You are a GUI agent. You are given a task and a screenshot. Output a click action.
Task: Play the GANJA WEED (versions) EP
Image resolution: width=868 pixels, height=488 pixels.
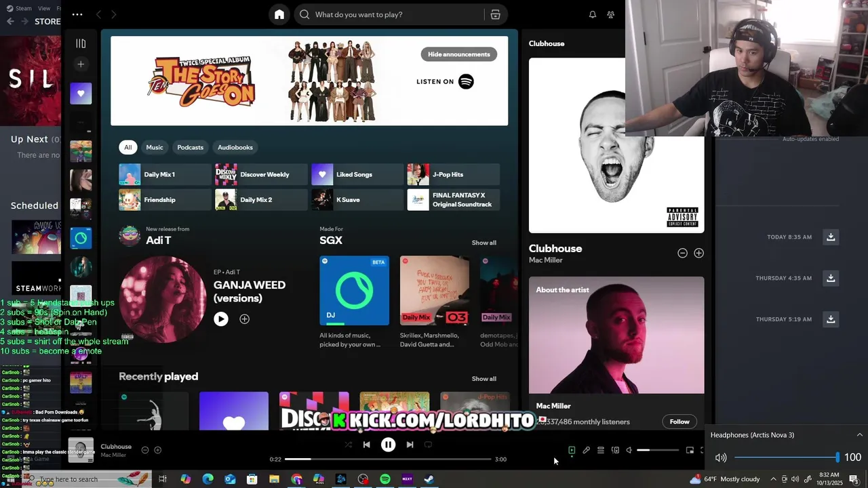click(221, 319)
